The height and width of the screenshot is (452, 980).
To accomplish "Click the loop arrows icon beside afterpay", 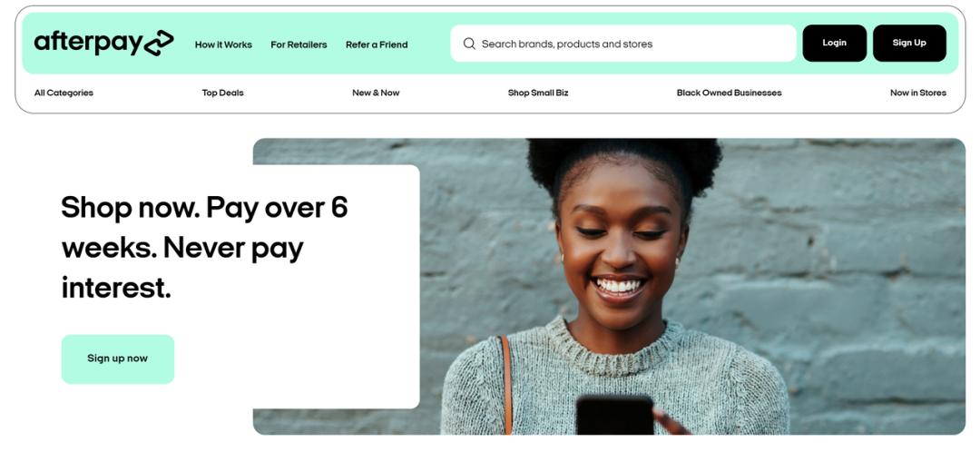I will tap(159, 44).
